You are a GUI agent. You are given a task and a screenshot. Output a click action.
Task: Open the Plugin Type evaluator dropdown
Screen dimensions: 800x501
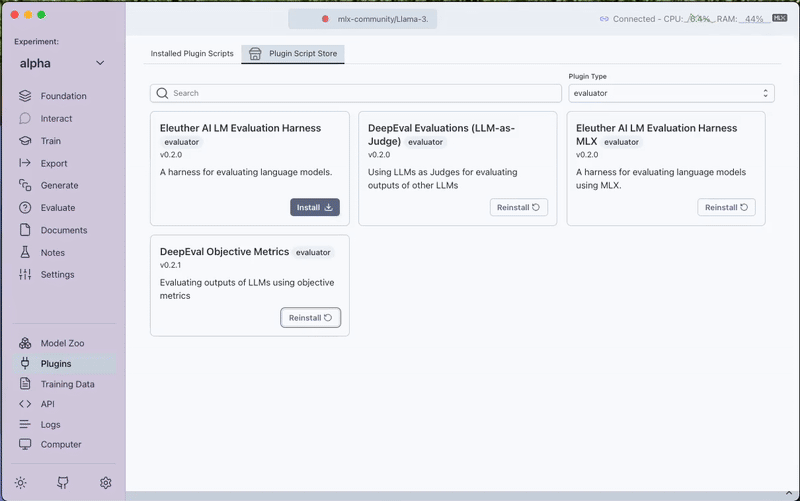(670, 93)
